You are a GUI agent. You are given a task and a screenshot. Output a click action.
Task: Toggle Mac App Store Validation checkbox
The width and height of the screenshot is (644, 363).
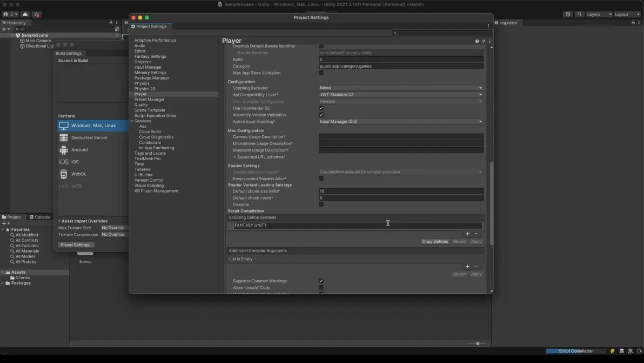[321, 73]
